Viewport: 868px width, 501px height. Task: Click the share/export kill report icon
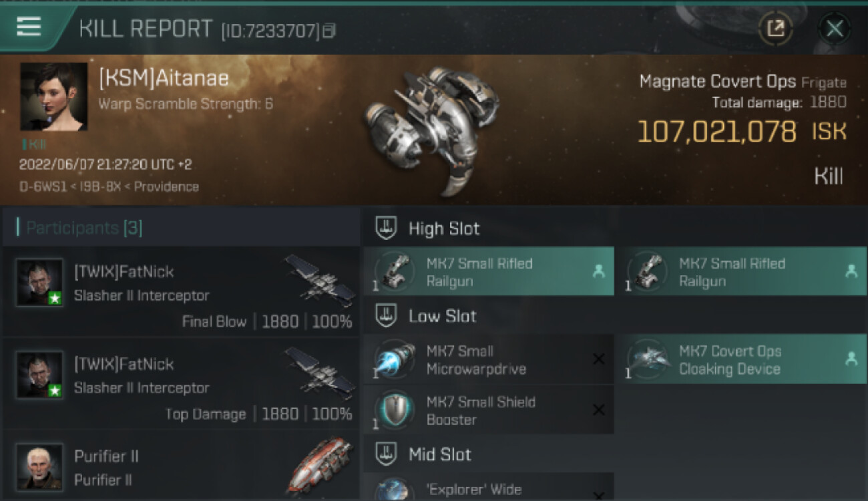coord(775,29)
